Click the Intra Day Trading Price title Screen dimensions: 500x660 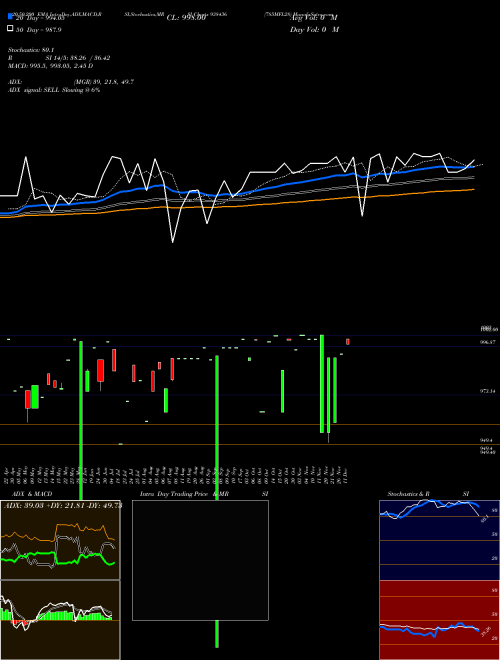coord(174,494)
